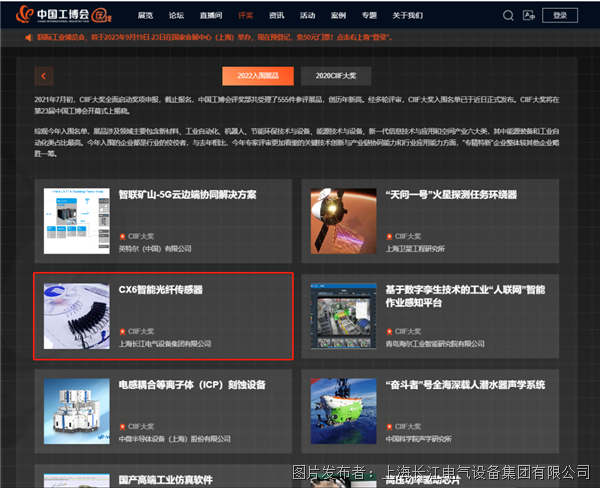Viewport: 600px width, 488px height.
Task: Click the orange announcement banner text
Action: coord(214,38)
